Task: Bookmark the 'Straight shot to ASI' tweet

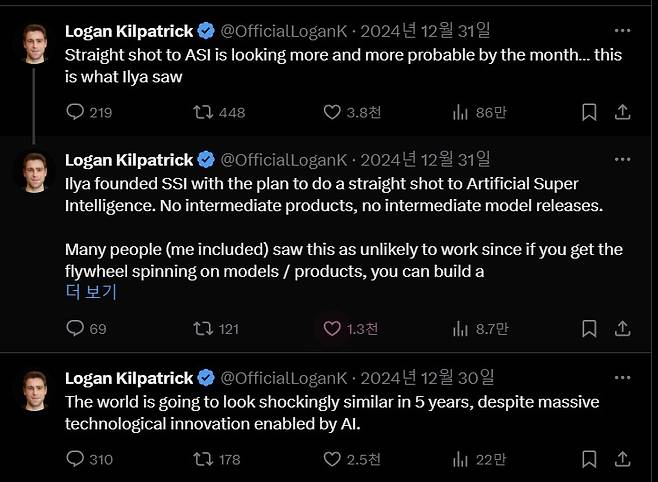Action: click(x=590, y=112)
